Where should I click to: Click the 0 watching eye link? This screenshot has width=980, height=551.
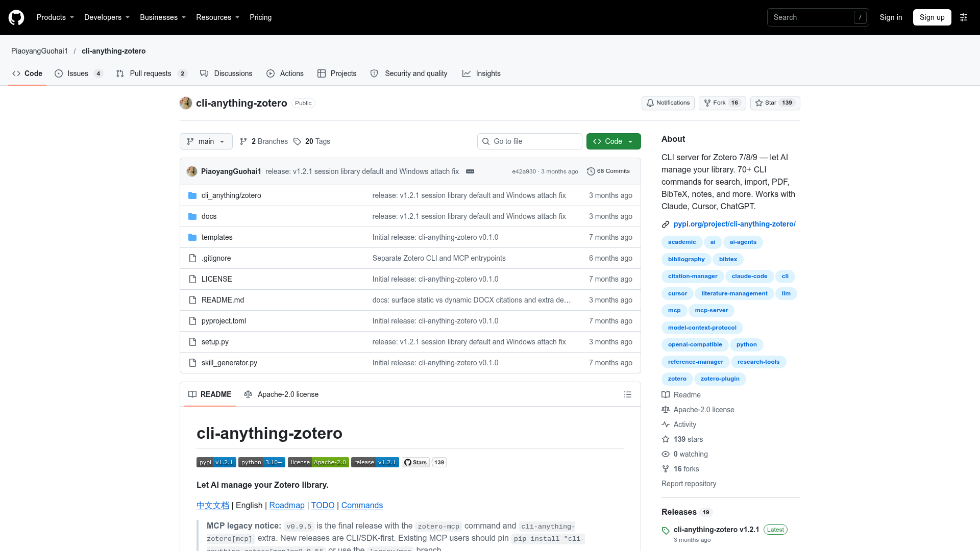tap(684, 454)
